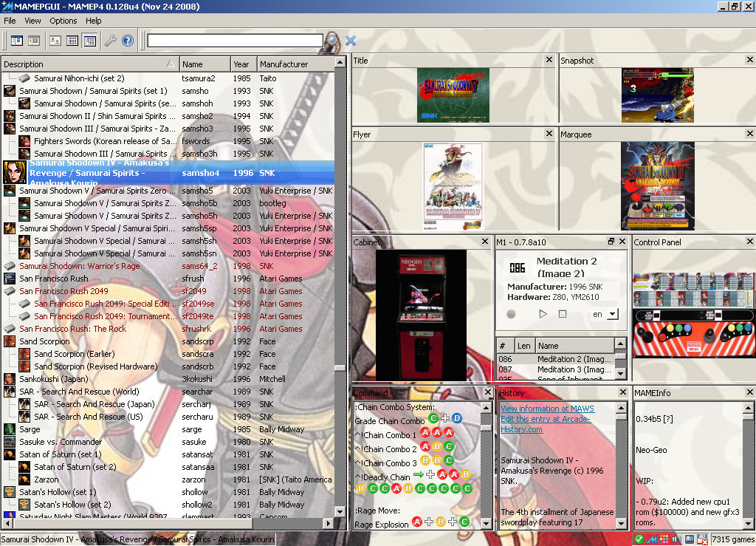The width and height of the screenshot is (756, 546).
Task: Close the Snapshot panel
Action: tap(750, 60)
